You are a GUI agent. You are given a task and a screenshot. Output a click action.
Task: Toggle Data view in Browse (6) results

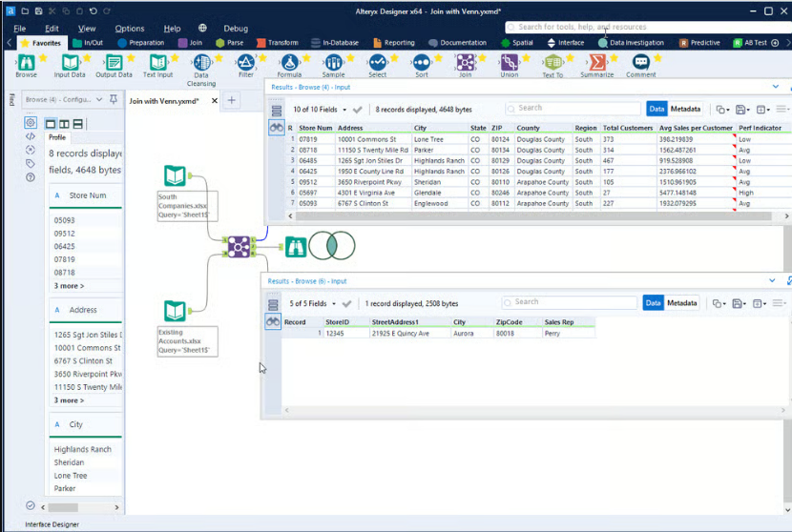(653, 303)
